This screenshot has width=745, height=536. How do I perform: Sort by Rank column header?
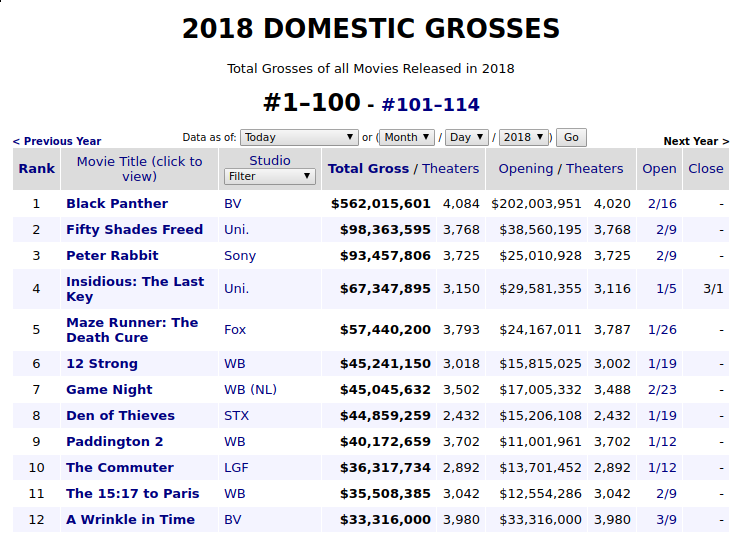tap(37, 169)
